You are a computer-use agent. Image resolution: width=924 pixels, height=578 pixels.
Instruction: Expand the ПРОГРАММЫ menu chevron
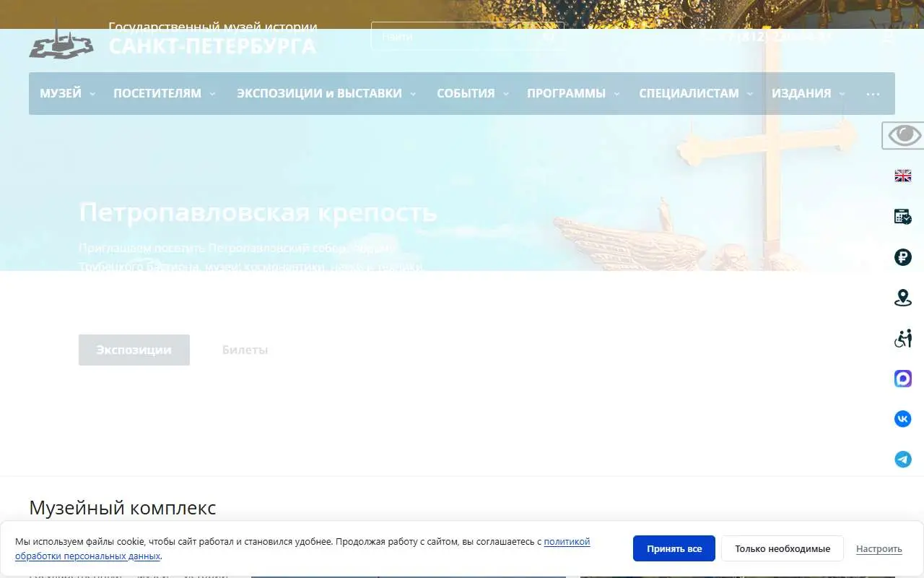click(x=616, y=94)
